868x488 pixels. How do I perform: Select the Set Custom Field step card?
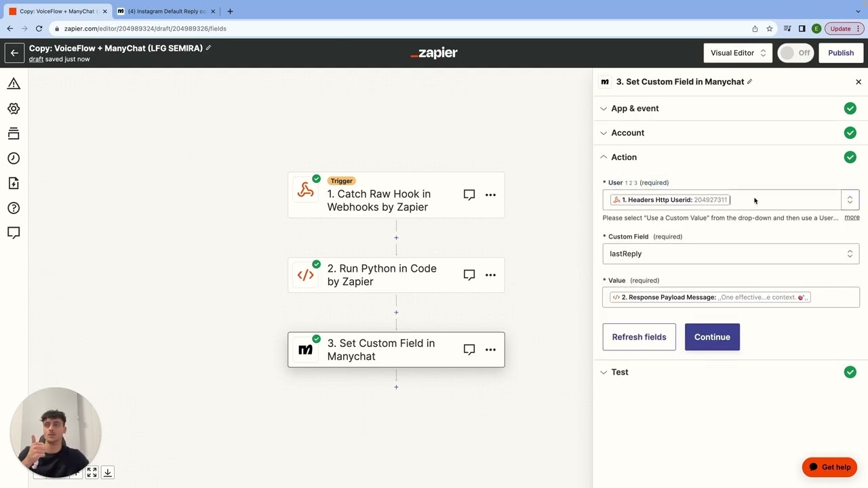click(x=396, y=350)
